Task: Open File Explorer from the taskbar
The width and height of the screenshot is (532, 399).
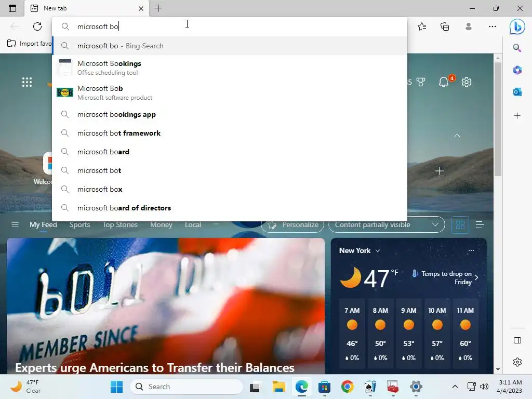Action: [x=279, y=387]
